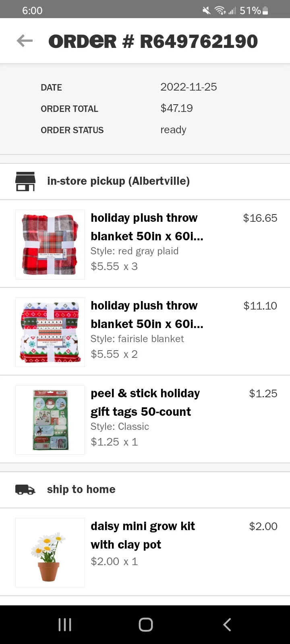Viewport: 290px width, 644px height.
Task: Open fairisle blanket product image
Action: (x=50, y=332)
